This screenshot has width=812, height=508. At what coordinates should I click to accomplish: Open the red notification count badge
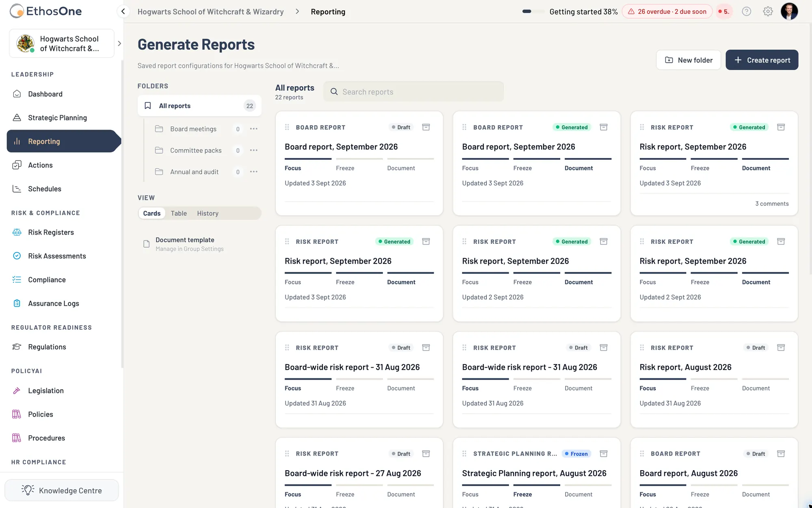point(724,11)
